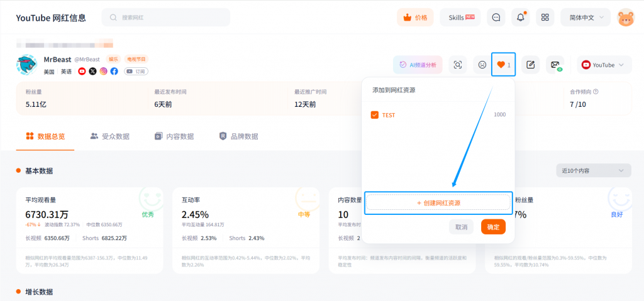This screenshot has height=301, width=644.
Task: Open MrBeast's Facebook icon
Action: tap(114, 72)
